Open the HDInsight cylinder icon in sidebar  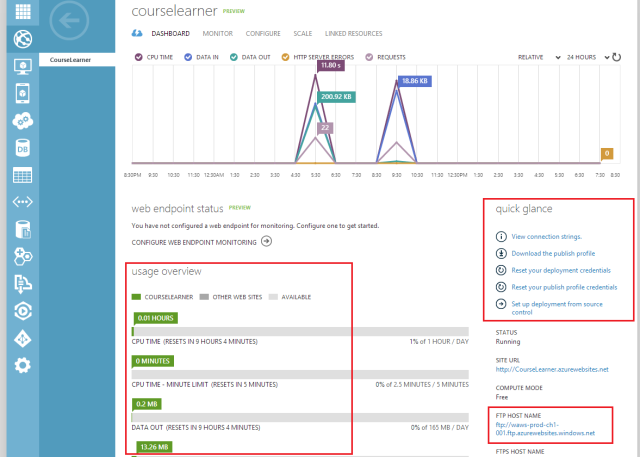(23, 229)
